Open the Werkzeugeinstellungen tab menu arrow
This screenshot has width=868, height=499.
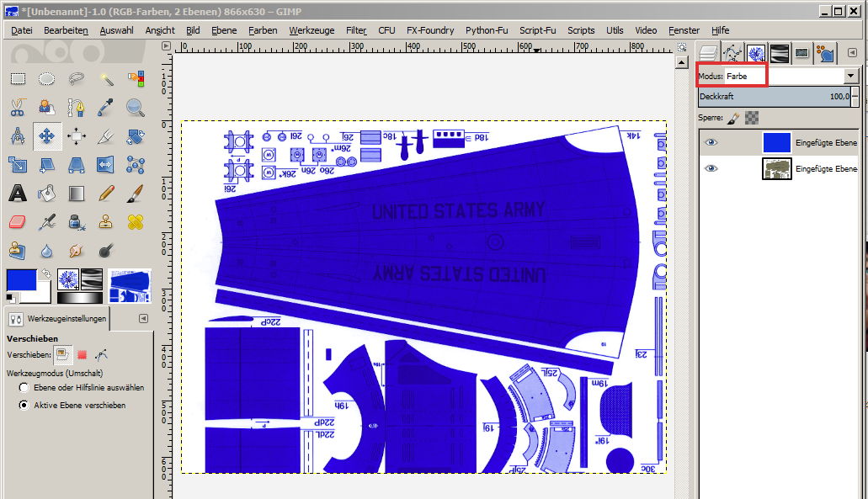coord(143,319)
